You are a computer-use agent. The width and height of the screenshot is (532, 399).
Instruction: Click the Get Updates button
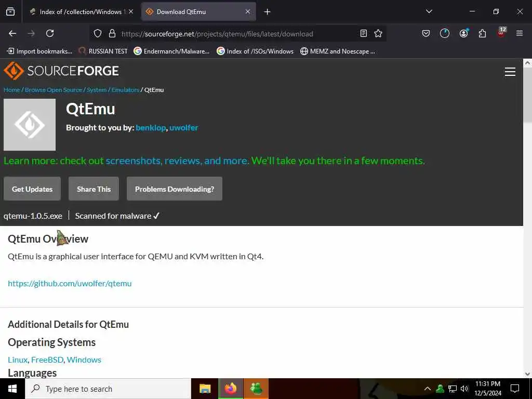(x=32, y=189)
